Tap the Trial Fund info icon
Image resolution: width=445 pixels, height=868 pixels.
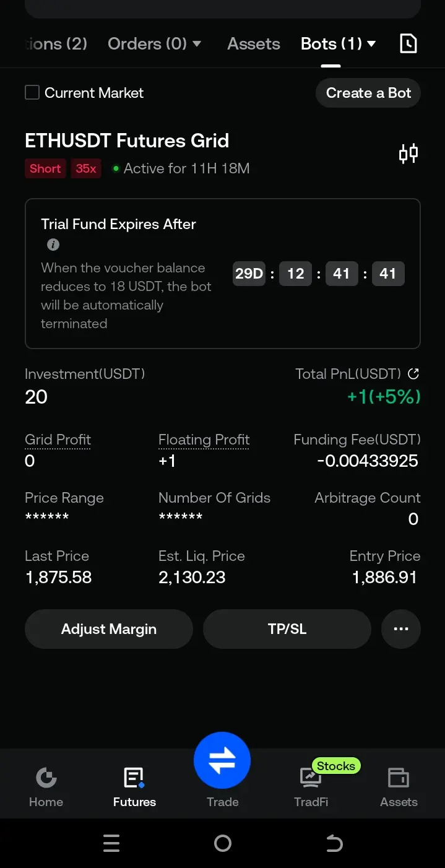click(53, 245)
